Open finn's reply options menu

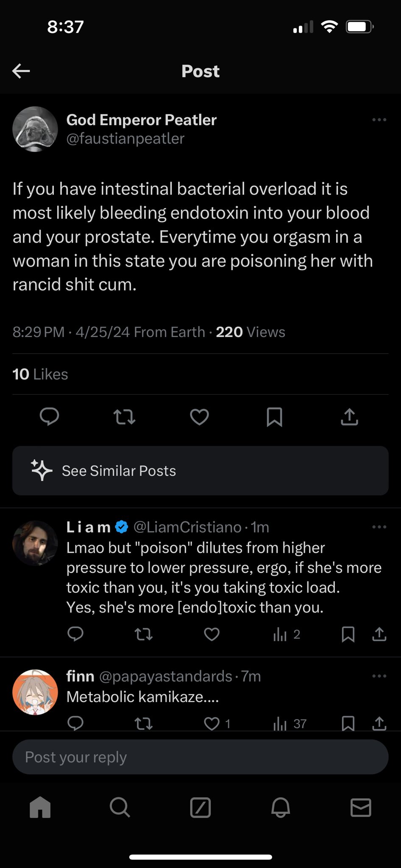tap(379, 676)
